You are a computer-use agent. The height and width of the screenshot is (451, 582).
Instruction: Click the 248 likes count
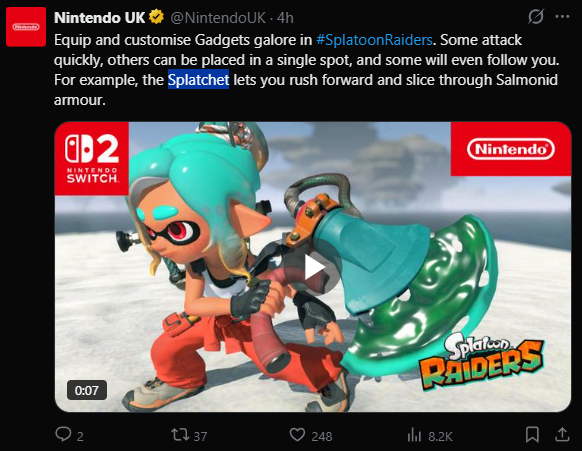click(322, 436)
